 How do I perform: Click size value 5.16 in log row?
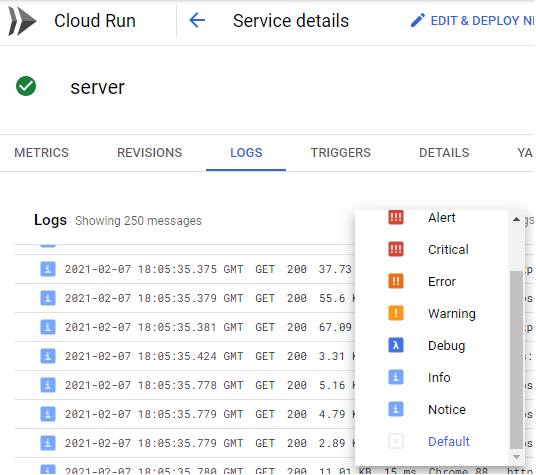(332, 385)
